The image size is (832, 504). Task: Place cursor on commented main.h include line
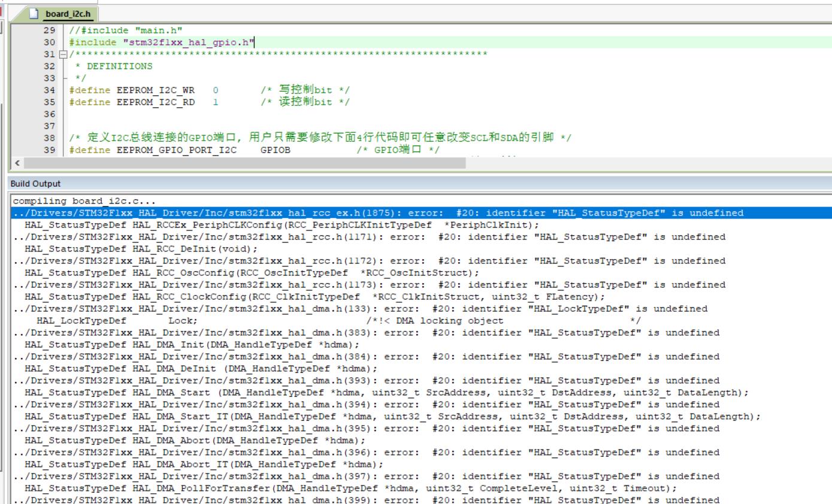click(126, 31)
